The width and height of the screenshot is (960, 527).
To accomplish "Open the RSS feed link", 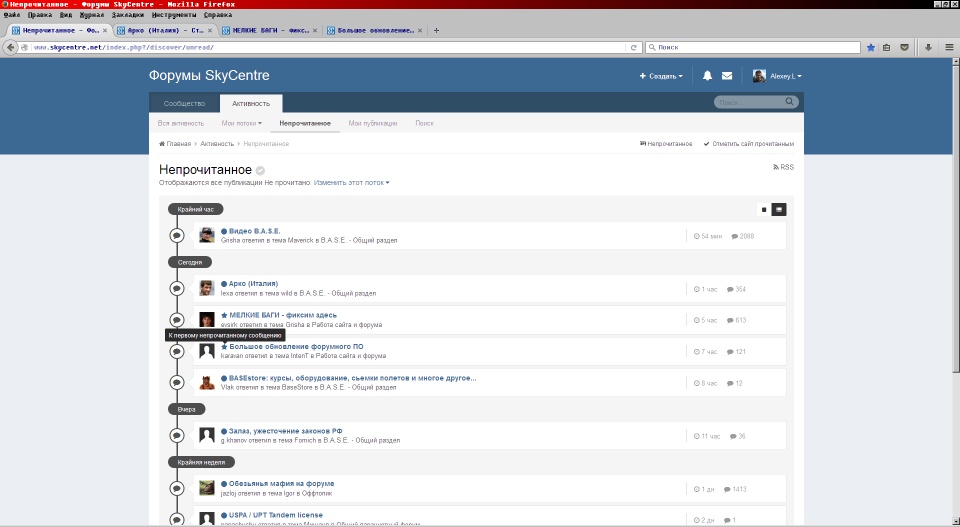I will 784,167.
